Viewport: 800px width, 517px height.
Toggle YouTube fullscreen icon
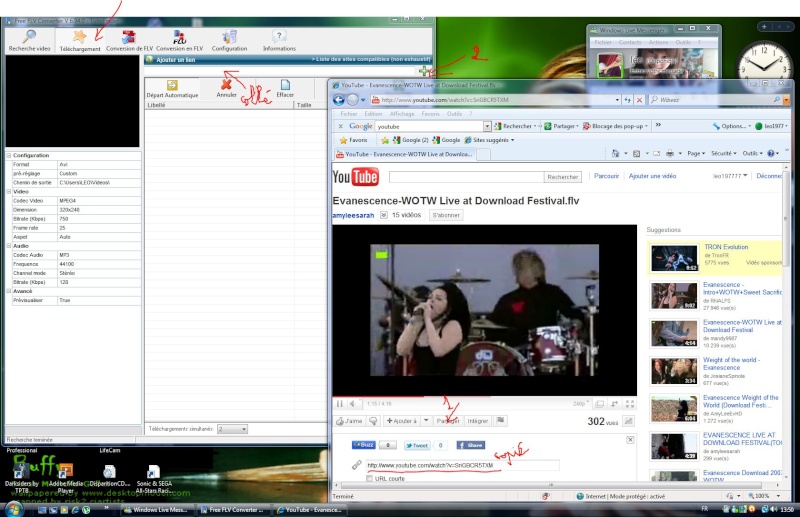coord(630,404)
